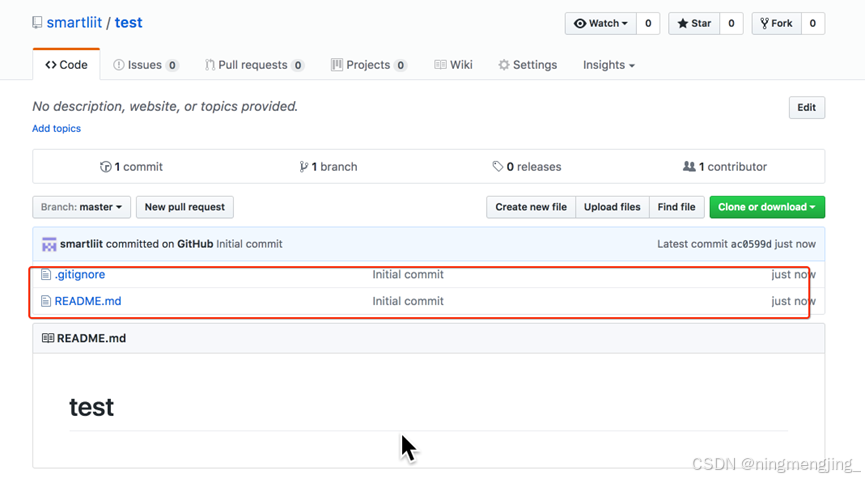This screenshot has width=865, height=479.
Task: Open the Branch: master dropdown
Action: click(82, 207)
